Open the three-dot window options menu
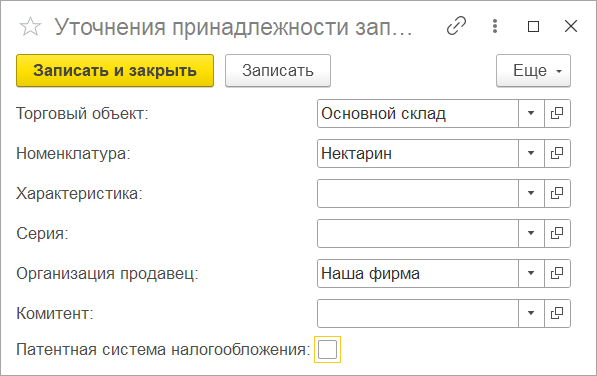The width and height of the screenshot is (597, 376). click(495, 26)
